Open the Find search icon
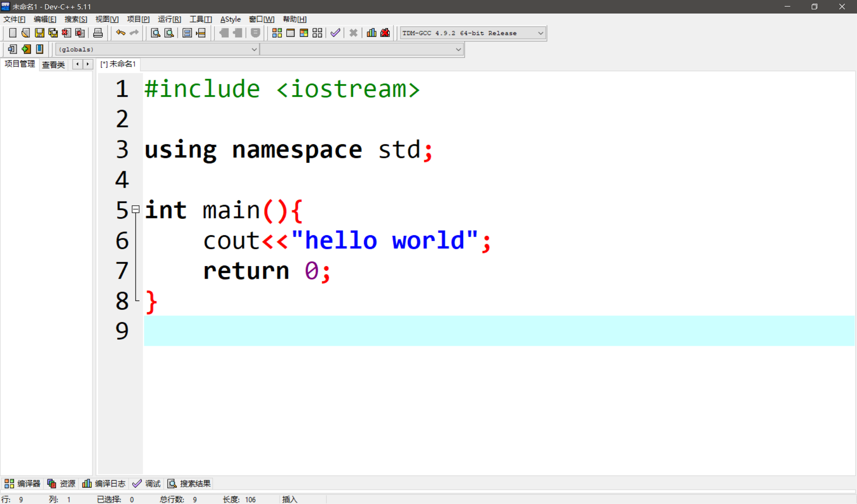The height and width of the screenshot is (504, 857). click(155, 33)
